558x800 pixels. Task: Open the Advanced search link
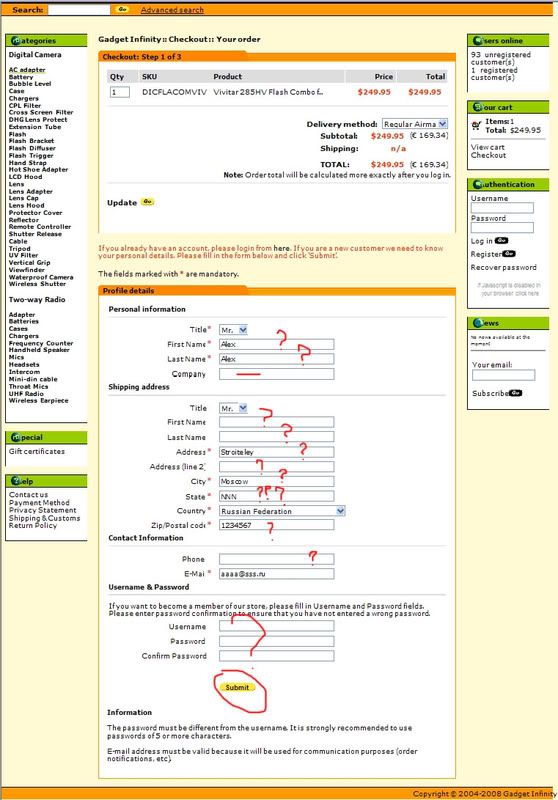tap(172, 10)
